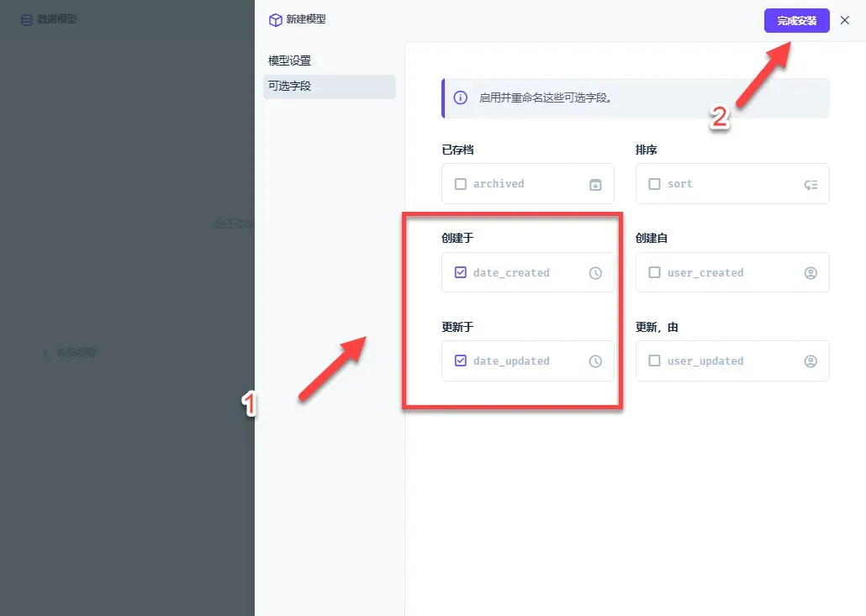
Task: Uncheck the date_updated checkbox
Action: coord(460,361)
